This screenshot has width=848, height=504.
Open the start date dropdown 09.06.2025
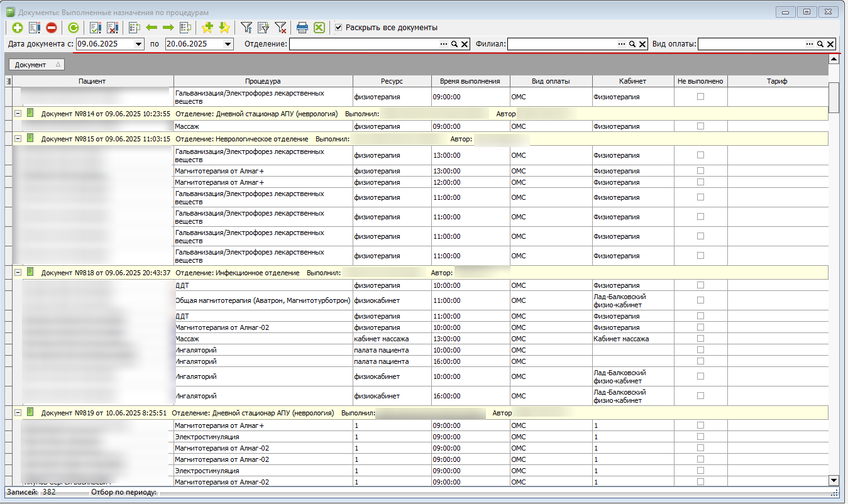(139, 44)
